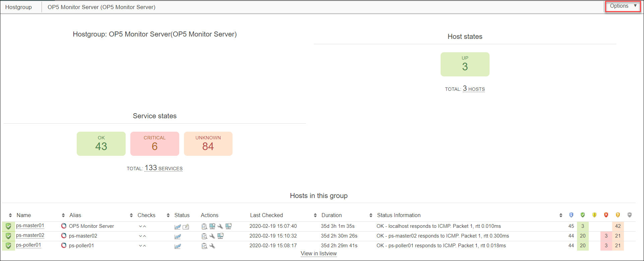644x261 pixels.
Task: Open the graph icon for ps-master01
Action: point(178,227)
